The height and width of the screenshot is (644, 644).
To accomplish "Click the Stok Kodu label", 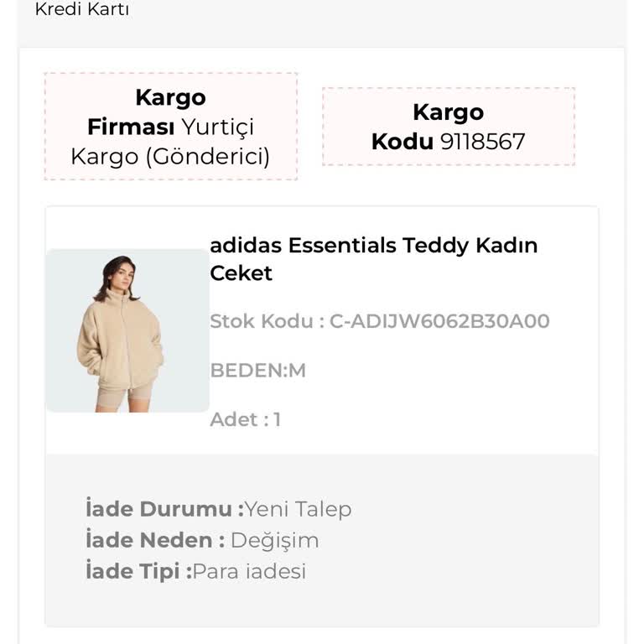I will tap(267, 321).
